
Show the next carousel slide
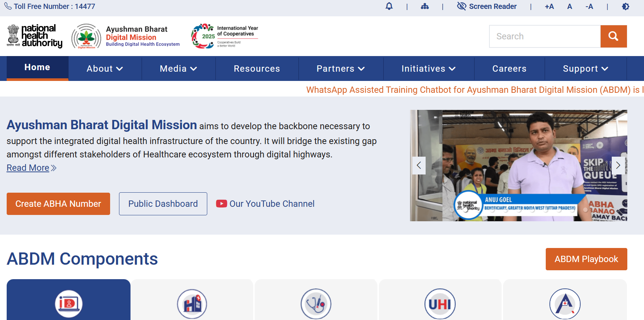pyautogui.click(x=618, y=166)
